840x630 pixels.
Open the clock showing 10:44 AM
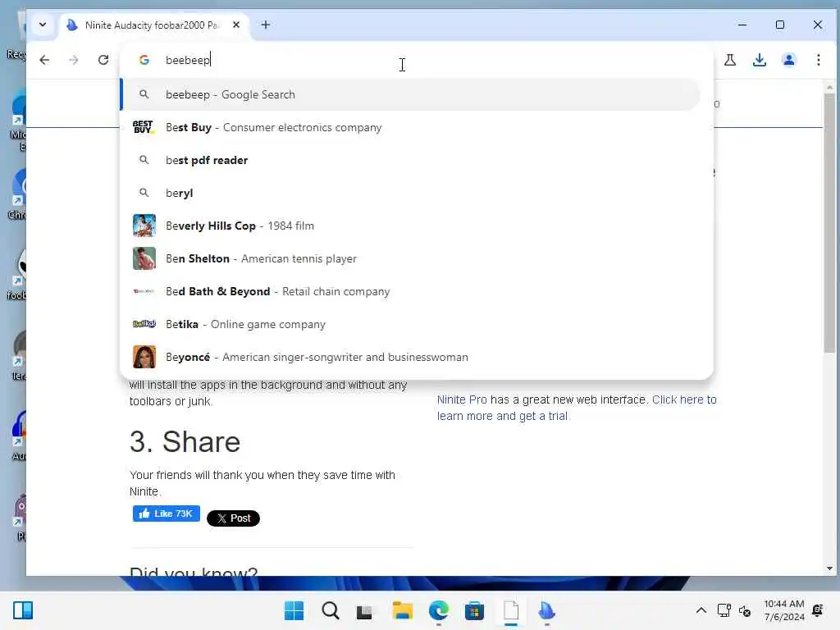[783, 610]
